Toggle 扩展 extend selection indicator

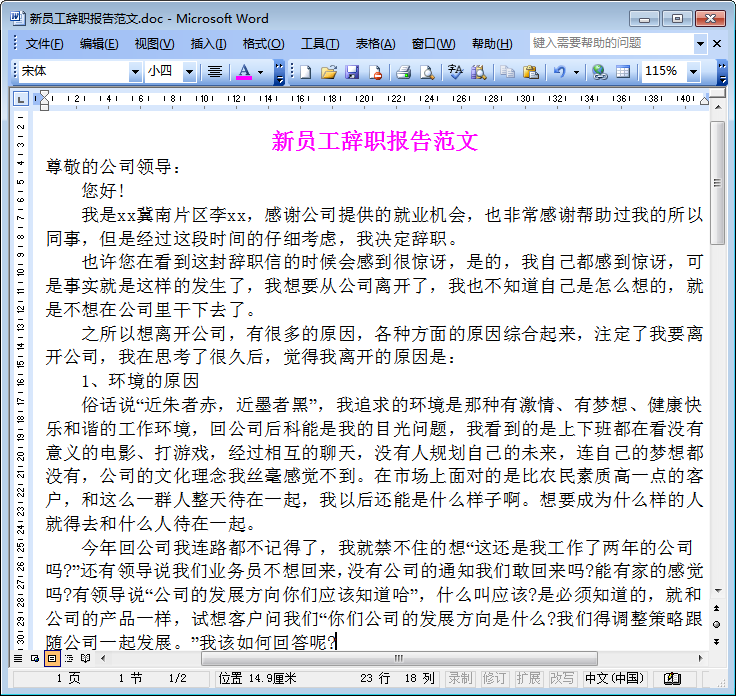pyautogui.click(x=529, y=678)
